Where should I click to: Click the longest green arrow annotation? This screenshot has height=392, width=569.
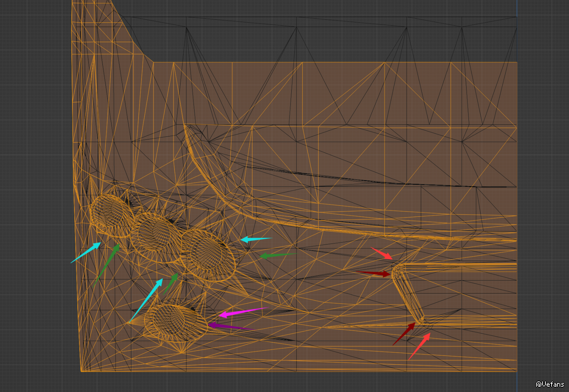(x=107, y=264)
